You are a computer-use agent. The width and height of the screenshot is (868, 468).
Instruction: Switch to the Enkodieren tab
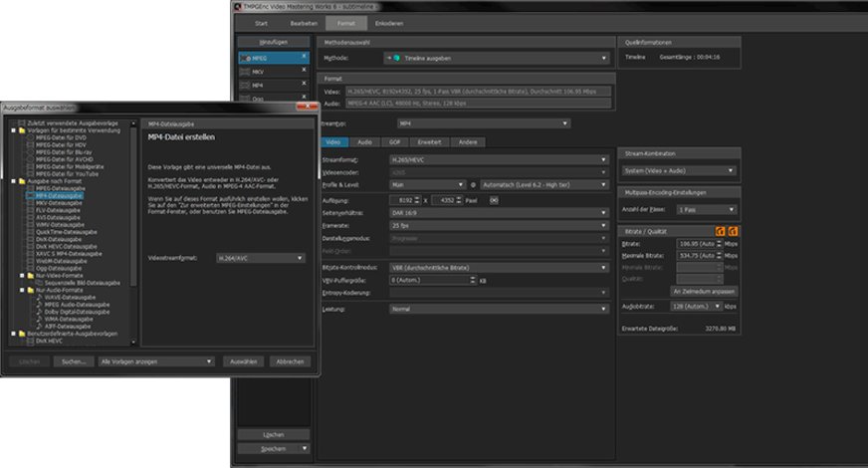pos(389,21)
